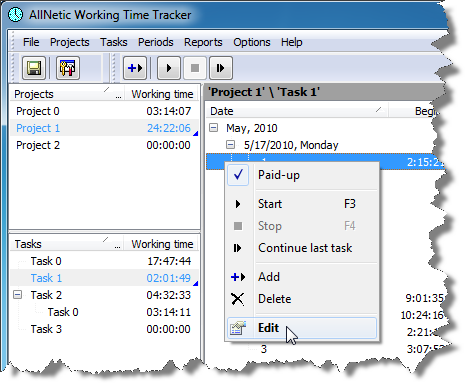This screenshot has height=383, width=465.
Task: Open the settings tools toolbar icon
Action: click(68, 68)
